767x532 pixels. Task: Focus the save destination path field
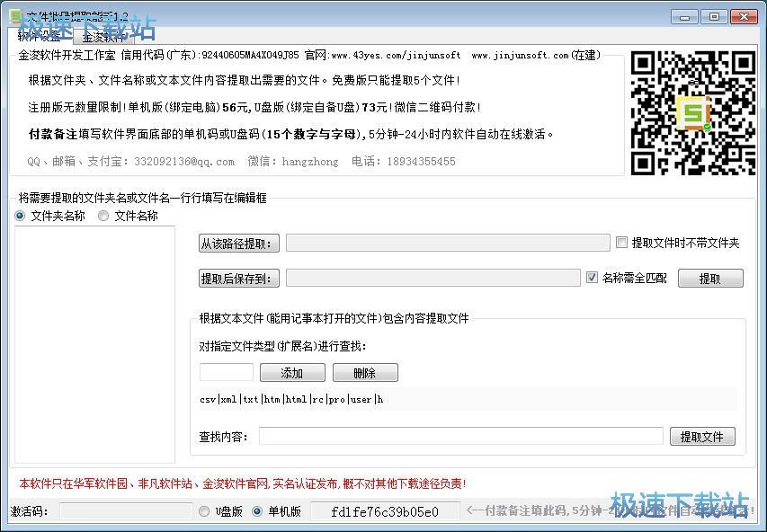(433, 278)
